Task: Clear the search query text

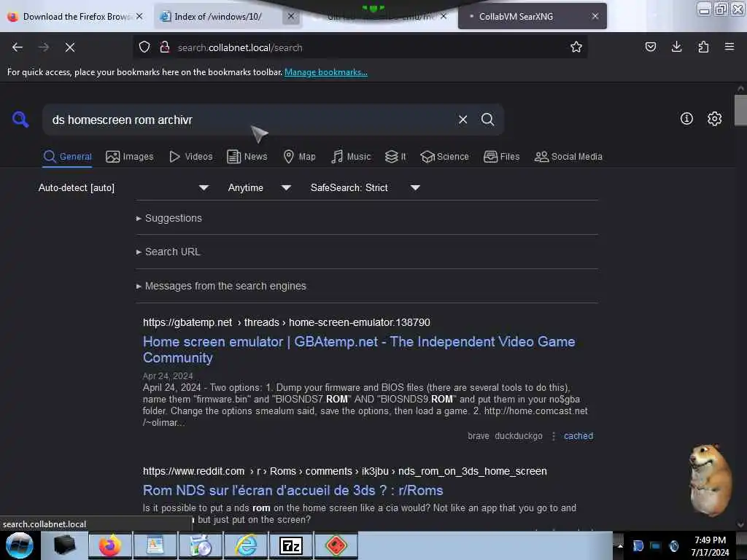Action: (462, 120)
